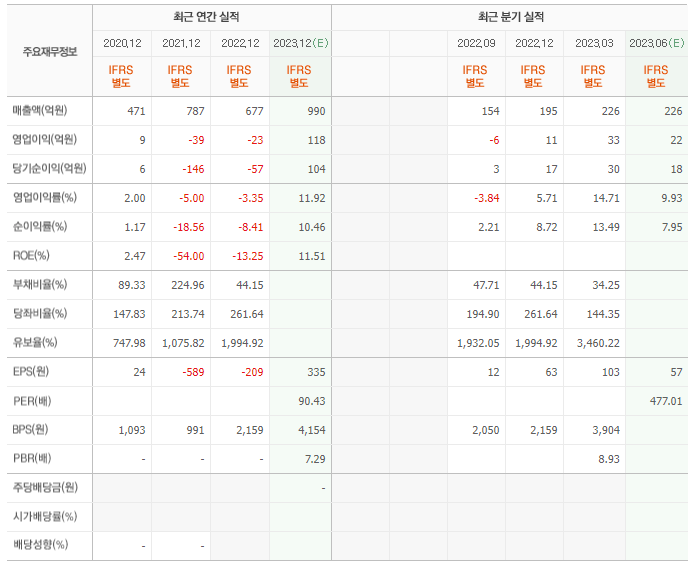Click the 2022.09 quarterly column header

[476, 43]
